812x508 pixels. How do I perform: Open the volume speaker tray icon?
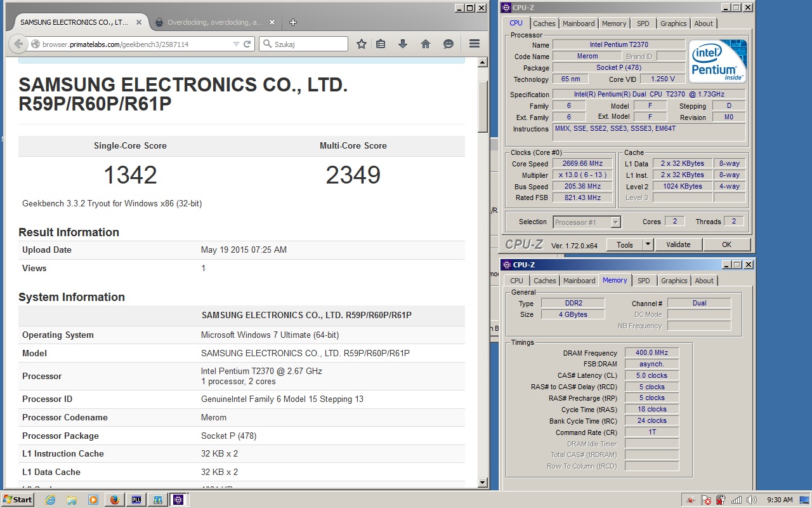[752, 500]
